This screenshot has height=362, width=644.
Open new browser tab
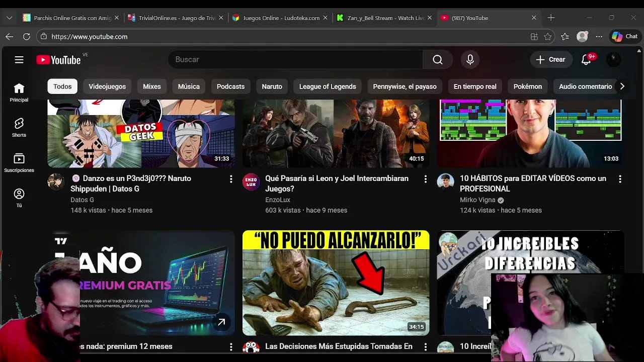(551, 18)
